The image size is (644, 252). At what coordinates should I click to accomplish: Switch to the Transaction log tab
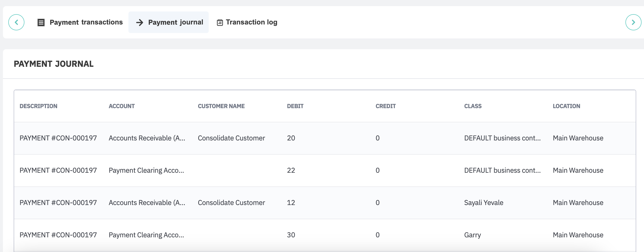pos(251,22)
